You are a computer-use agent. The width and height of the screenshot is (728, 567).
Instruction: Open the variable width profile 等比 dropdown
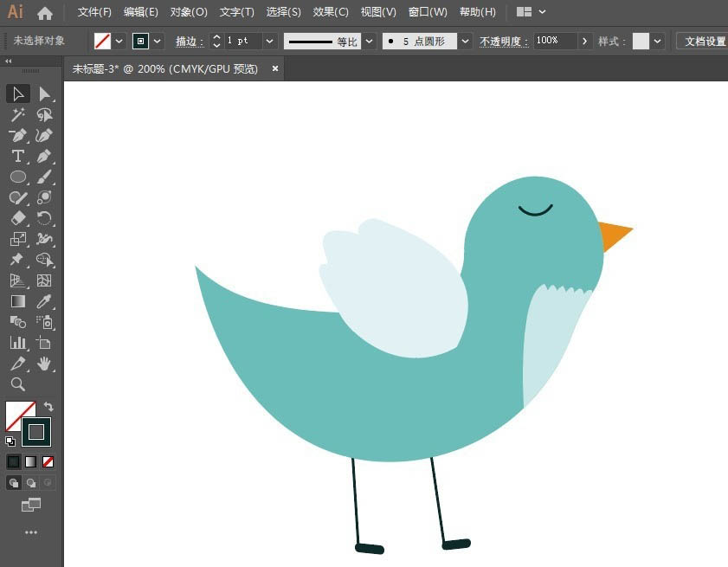coord(369,42)
